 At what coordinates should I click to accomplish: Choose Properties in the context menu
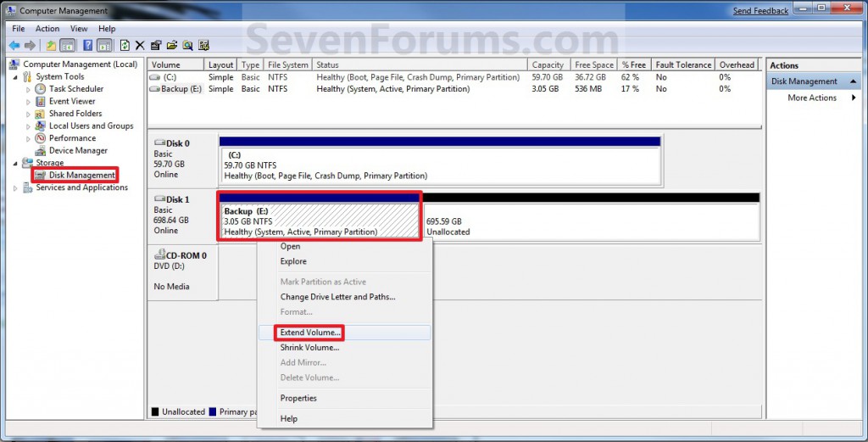point(344,398)
